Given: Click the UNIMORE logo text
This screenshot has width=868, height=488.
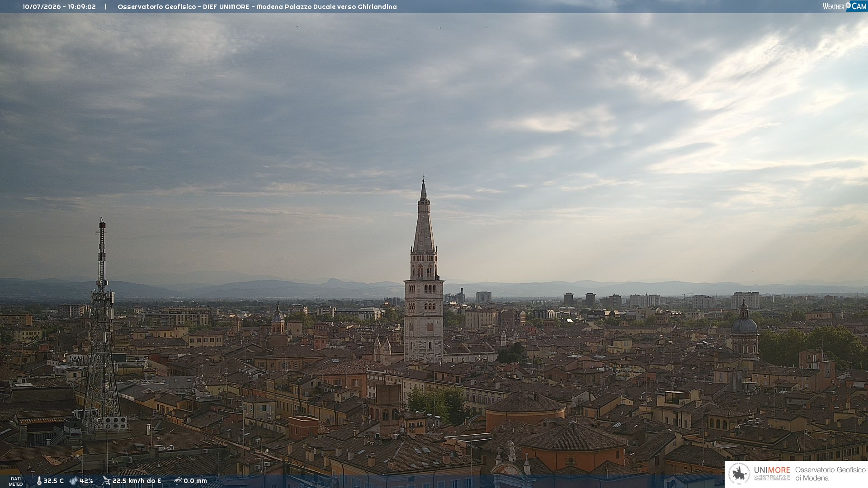Looking at the screenshot, I should coord(772,470).
